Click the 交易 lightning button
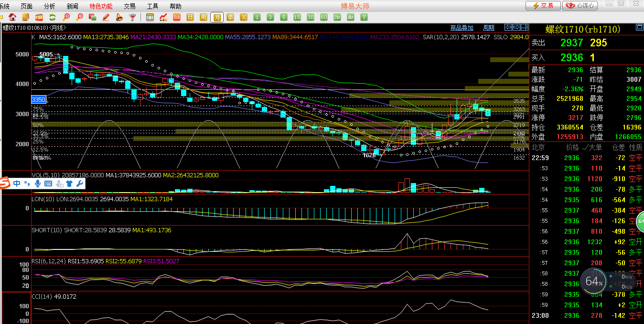644x324 pixels. tap(543, 6)
